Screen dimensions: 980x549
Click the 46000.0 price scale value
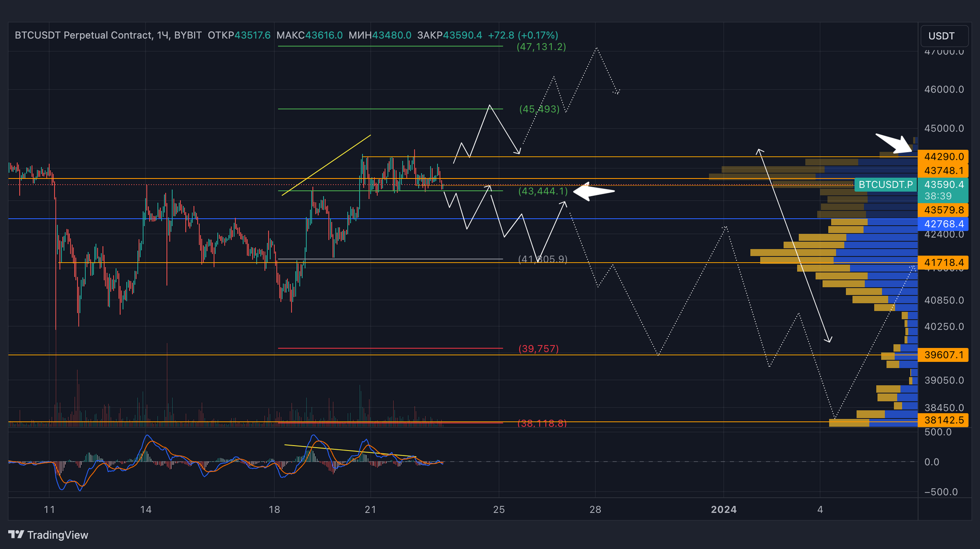click(944, 90)
